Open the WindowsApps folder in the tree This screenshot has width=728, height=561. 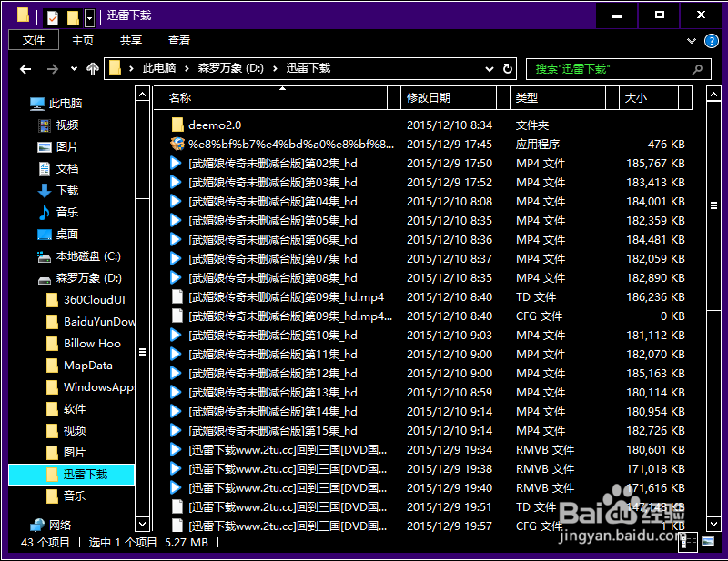click(x=90, y=387)
